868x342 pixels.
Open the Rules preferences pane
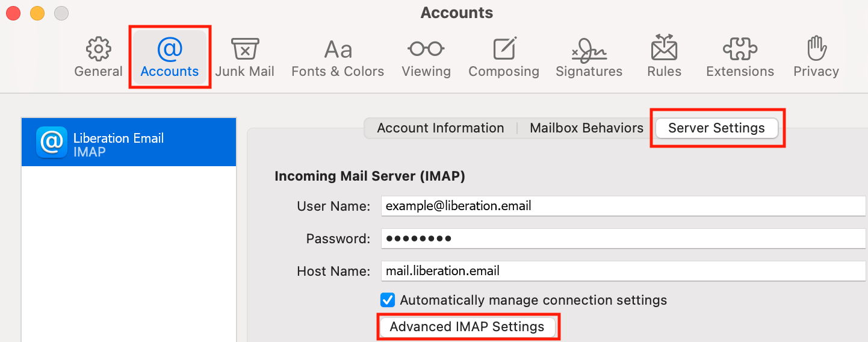click(665, 57)
